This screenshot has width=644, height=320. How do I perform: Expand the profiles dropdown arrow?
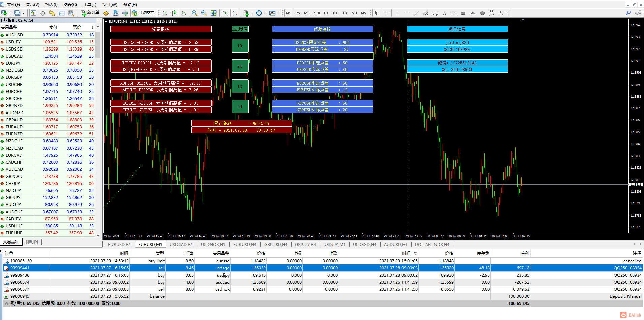(23, 13)
